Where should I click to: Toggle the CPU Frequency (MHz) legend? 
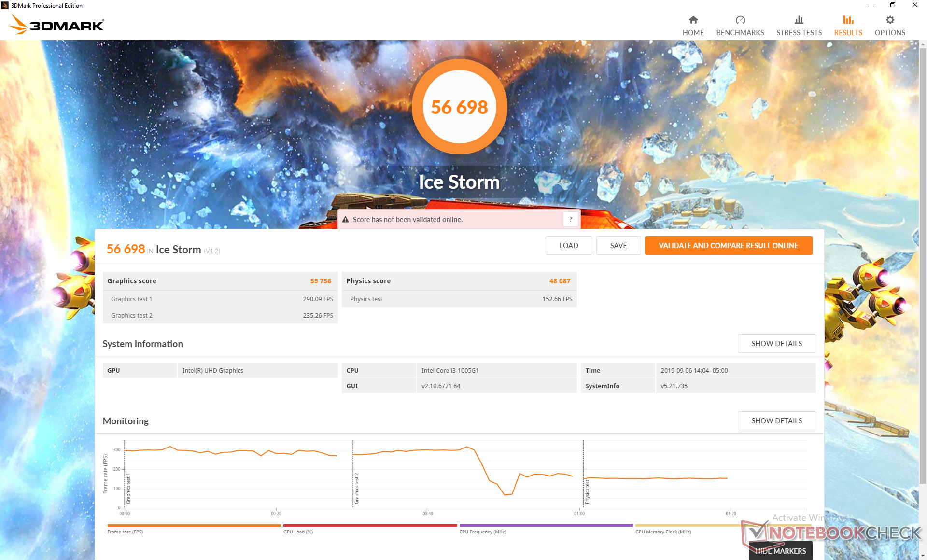(482, 532)
